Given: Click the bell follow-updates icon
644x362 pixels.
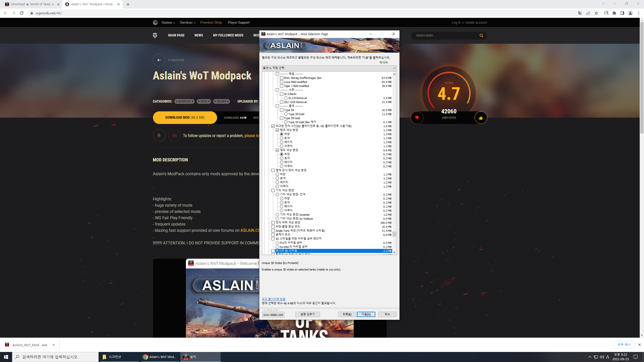Looking at the screenshot, I should click(159, 135).
